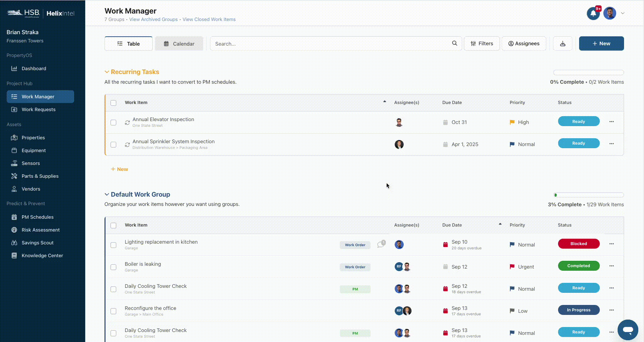Viewport: 644px width, 342px height.
Task: Change In Progress status on Reconfigure office
Action: [x=578, y=310]
